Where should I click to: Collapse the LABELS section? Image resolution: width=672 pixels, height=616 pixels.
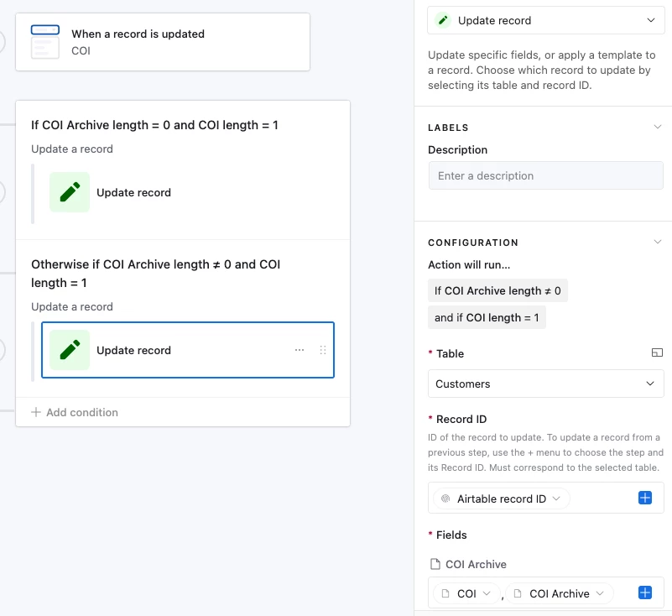(657, 127)
